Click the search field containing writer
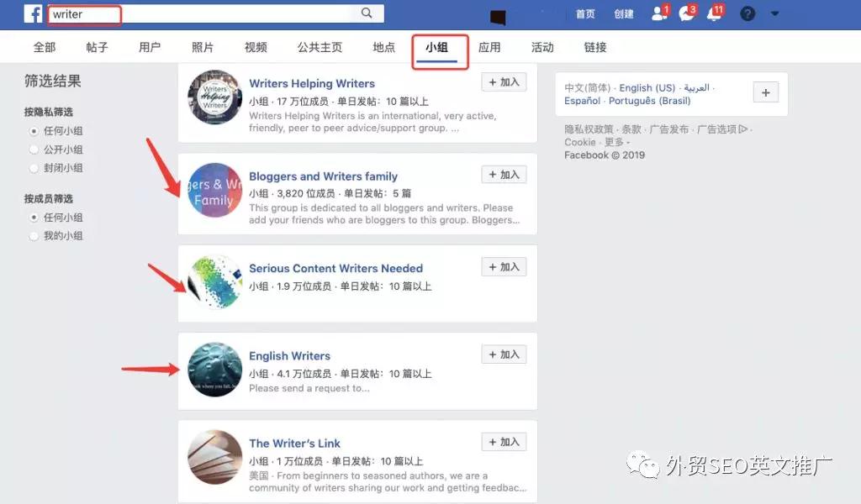This screenshot has height=504, width=861. tap(216, 13)
